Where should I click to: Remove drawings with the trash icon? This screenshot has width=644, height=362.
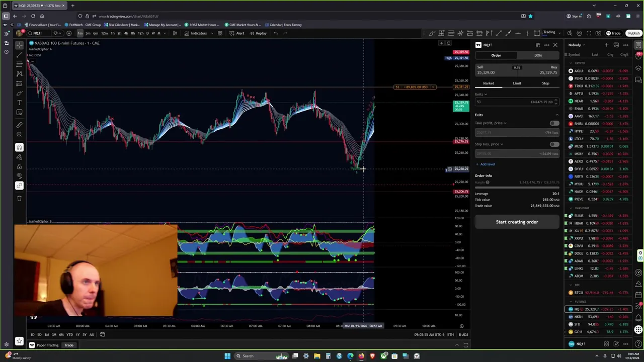coord(19,198)
